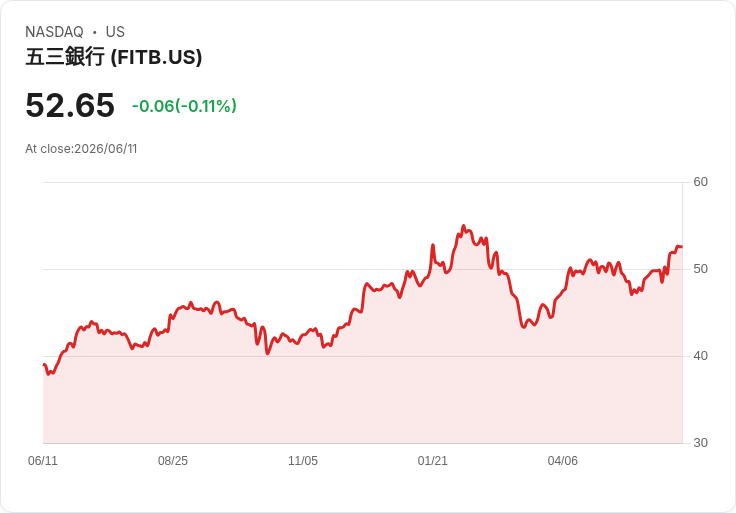Click the 40 price axis label

coord(700,356)
